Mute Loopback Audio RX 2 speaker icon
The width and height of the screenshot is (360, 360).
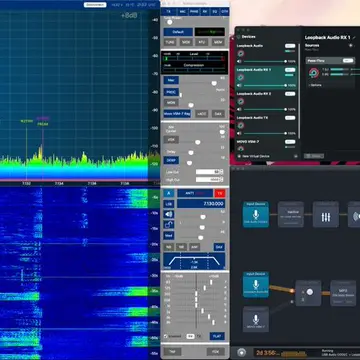click(x=239, y=109)
